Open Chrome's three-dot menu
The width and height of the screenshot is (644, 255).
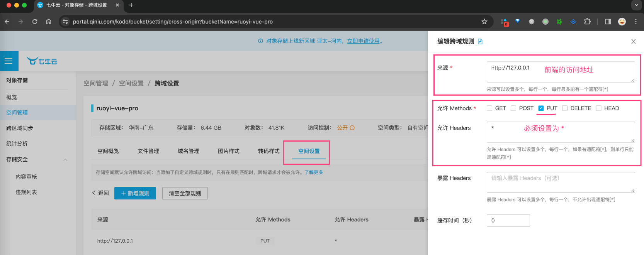pyautogui.click(x=636, y=22)
